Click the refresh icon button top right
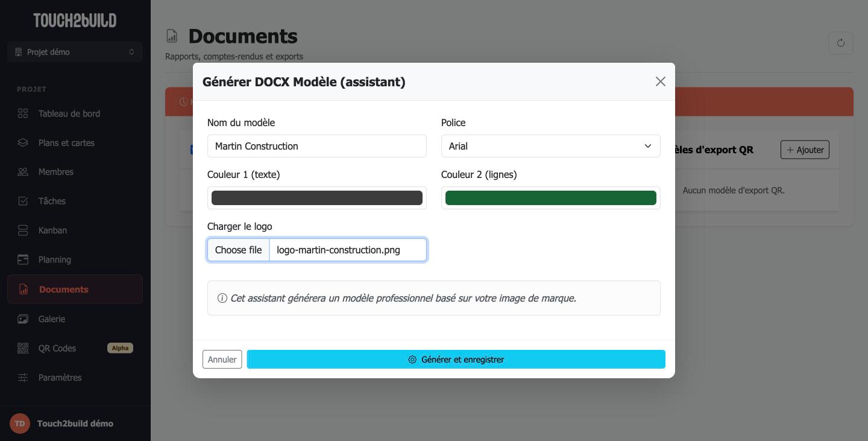 pyautogui.click(x=841, y=43)
